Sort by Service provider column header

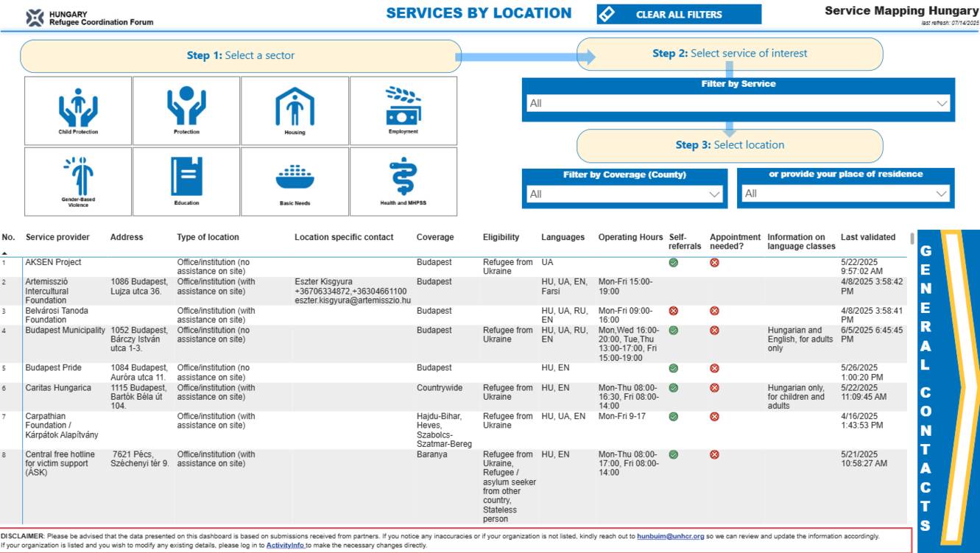(57, 237)
